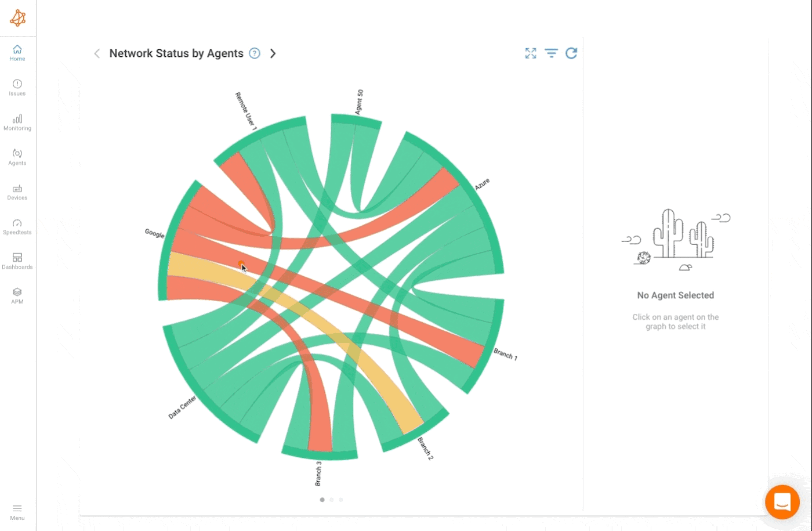Viewport: 812px width, 531px height.
Task: Go to Agents in sidebar
Action: click(x=17, y=157)
